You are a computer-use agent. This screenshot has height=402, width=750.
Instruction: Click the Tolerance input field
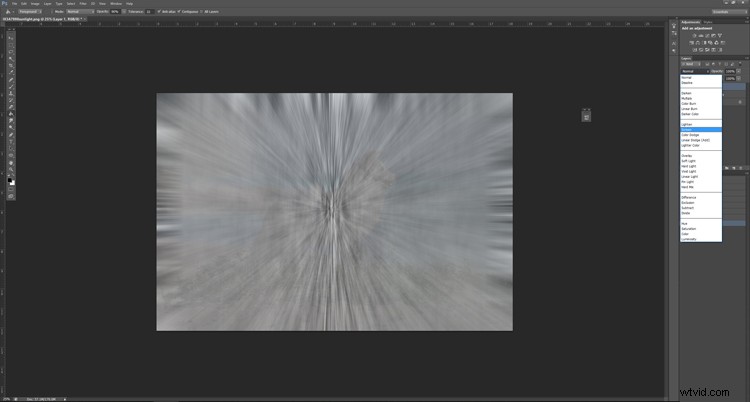pos(149,11)
